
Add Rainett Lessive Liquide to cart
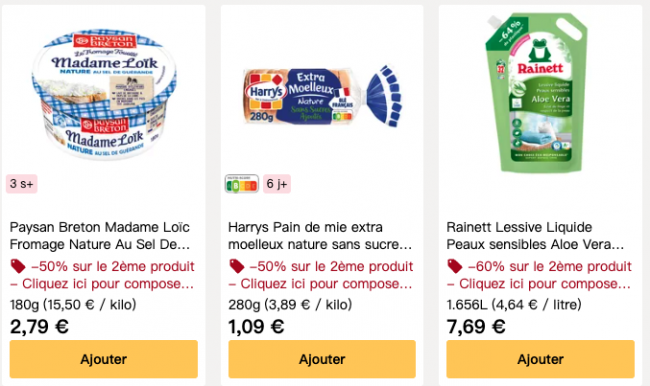[x=541, y=359]
